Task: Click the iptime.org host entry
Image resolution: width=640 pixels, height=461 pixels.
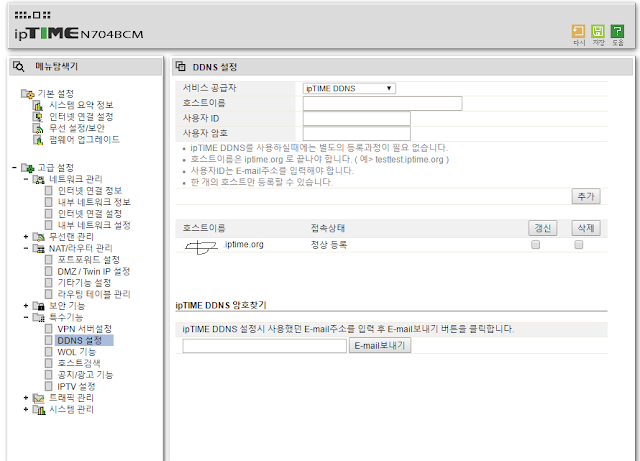Action: click(x=224, y=245)
